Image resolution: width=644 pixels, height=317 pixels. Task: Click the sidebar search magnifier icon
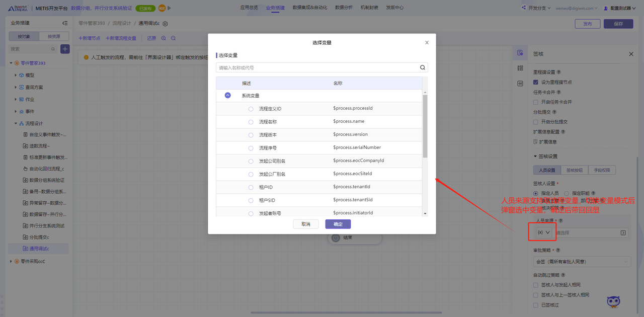(x=53, y=49)
